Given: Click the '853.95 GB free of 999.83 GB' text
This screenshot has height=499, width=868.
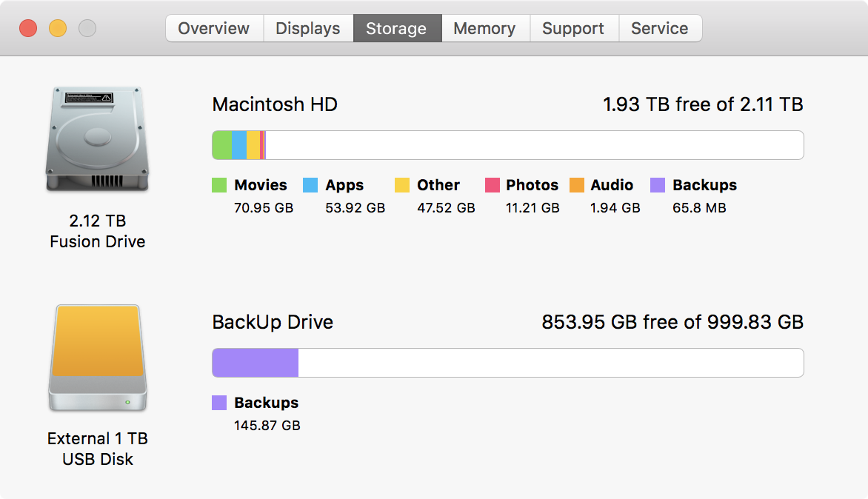Looking at the screenshot, I should (x=672, y=322).
